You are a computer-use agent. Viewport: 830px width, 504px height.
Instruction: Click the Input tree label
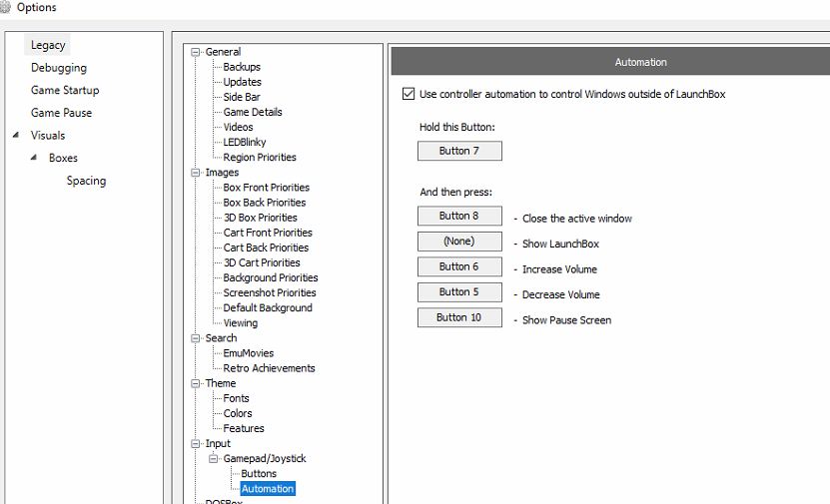(218, 444)
